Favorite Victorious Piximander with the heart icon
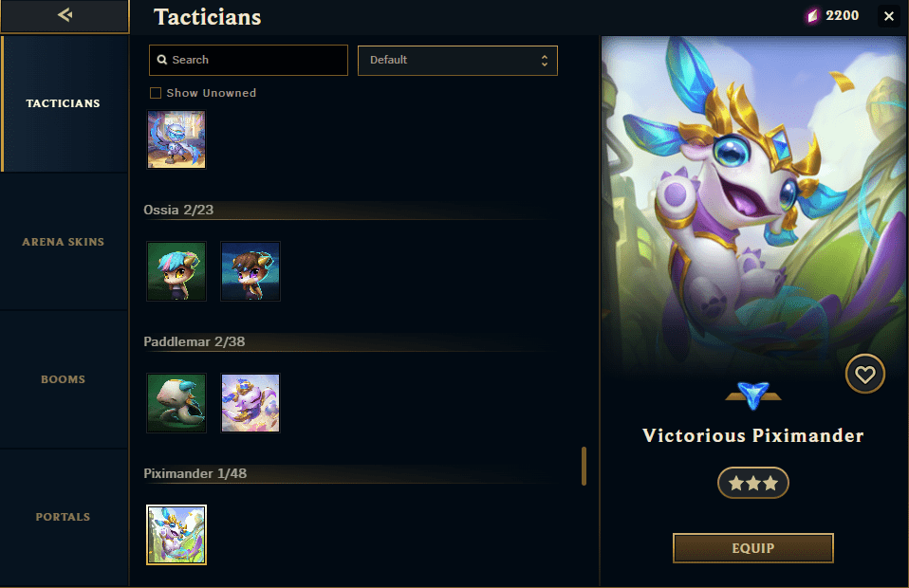The height and width of the screenshot is (588, 909). (865, 374)
